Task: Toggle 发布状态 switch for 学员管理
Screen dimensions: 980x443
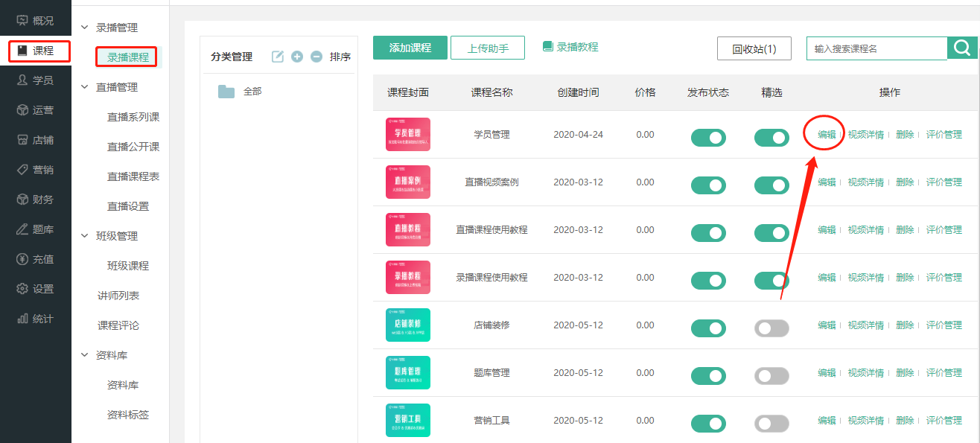Action: point(708,138)
